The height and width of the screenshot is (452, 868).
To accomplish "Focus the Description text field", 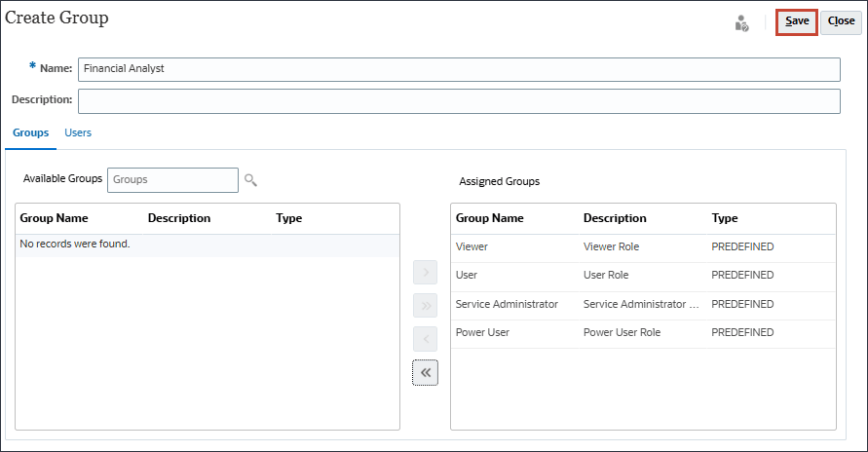I will coord(458,100).
